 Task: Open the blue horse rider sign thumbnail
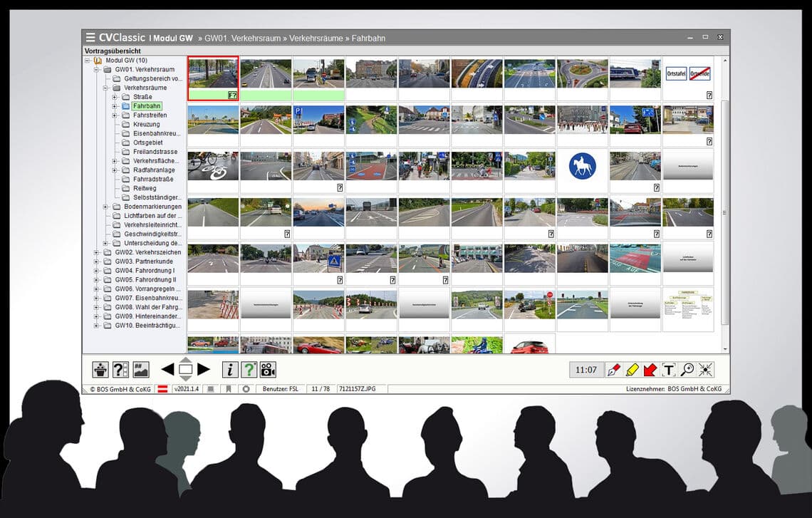pos(583,166)
